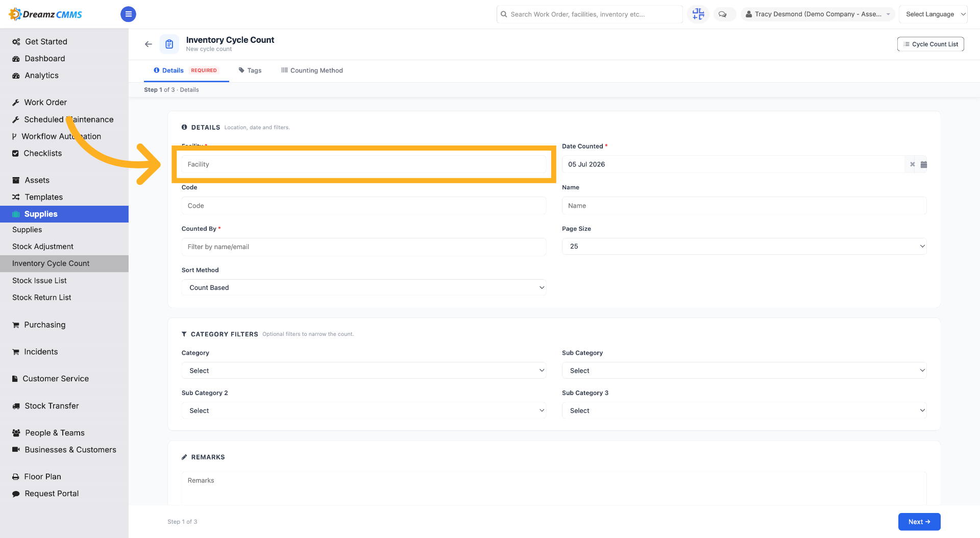
Task: Open Dashboard from the sidebar
Action: [45, 59]
